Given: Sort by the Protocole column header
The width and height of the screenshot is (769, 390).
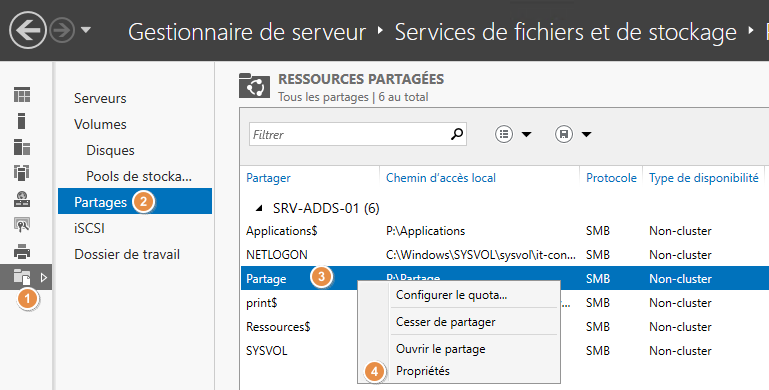Looking at the screenshot, I should (611, 178).
